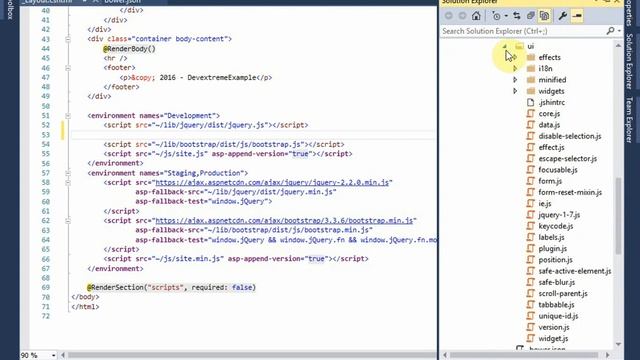Image resolution: width=640 pixels, height=360 pixels.
Task: Select safe-blur.js in tree
Action: coord(556,282)
